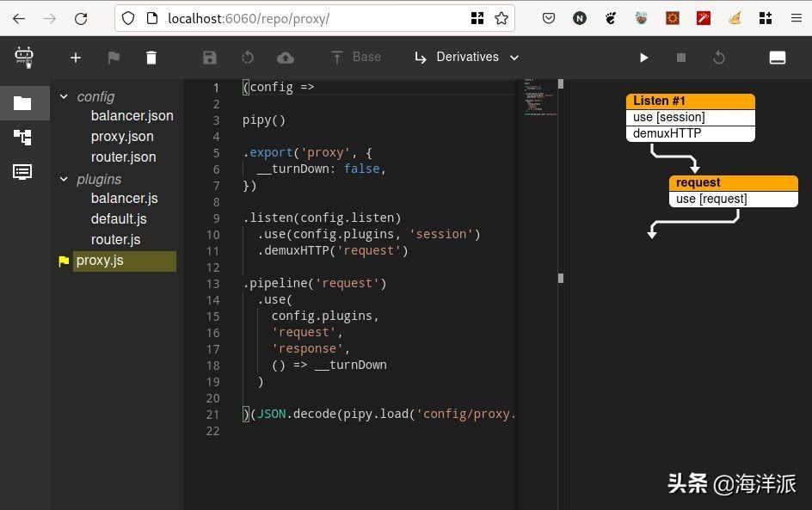Image resolution: width=812 pixels, height=510 pixels.
Task: Save file with floppy disk icon
Action: [209, 58]
